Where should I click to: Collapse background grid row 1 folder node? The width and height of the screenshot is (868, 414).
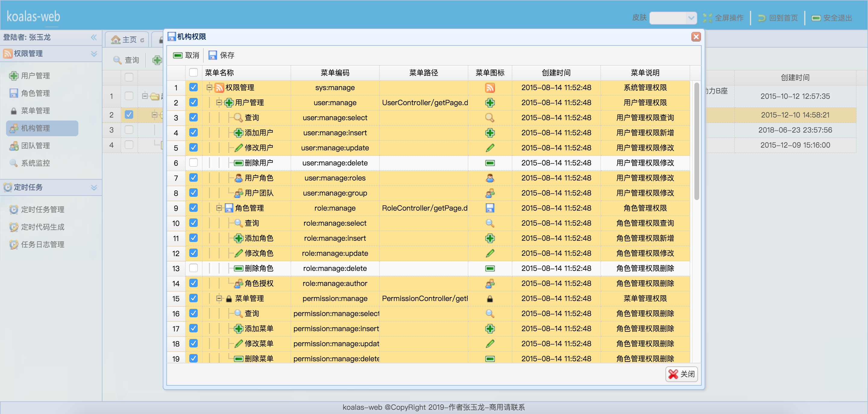pyautogui.click(x=145, y=96)
